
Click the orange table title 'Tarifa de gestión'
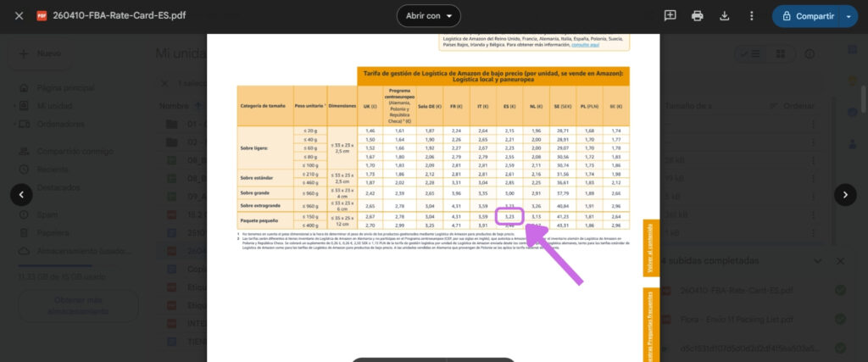(x=493, y=75)
